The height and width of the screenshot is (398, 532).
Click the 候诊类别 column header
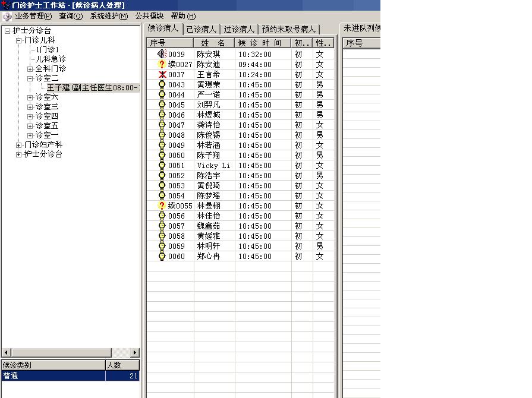(53, 365)
